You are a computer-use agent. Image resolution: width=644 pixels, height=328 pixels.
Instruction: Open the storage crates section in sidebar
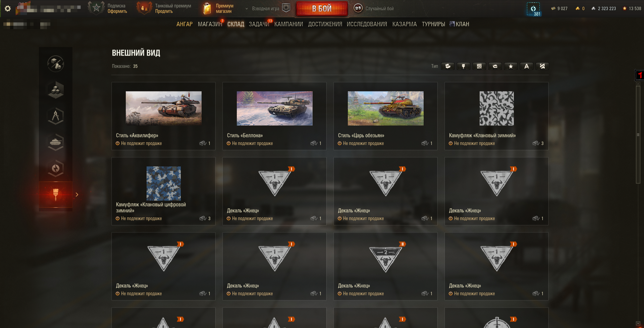coord(56,90)
